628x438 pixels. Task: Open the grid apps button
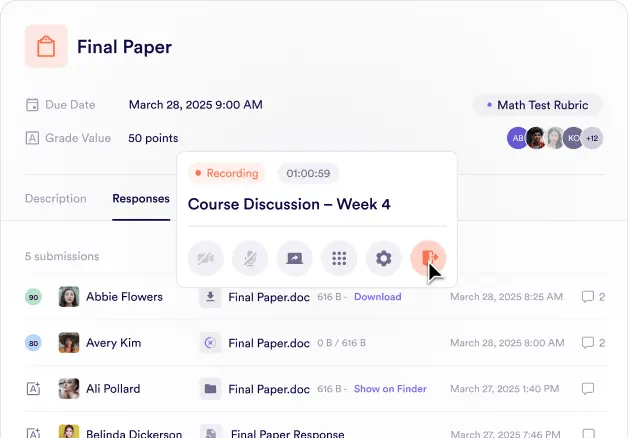[339, 258]
